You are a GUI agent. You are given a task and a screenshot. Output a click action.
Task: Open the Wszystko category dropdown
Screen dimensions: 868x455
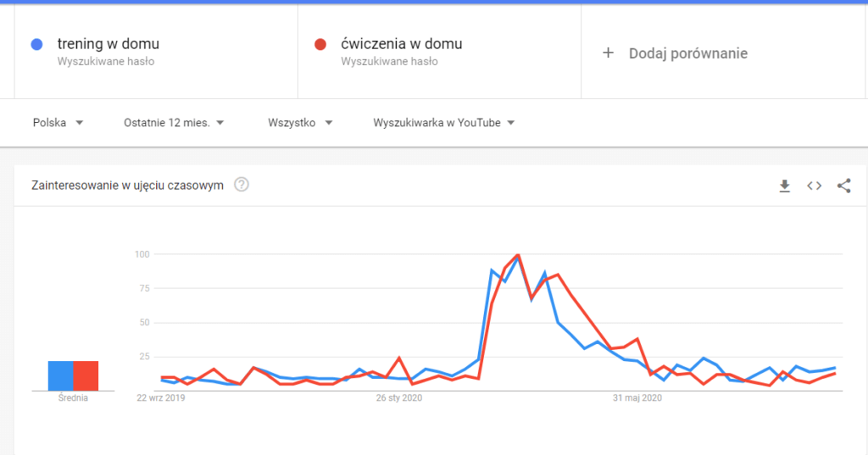point(299,123)
